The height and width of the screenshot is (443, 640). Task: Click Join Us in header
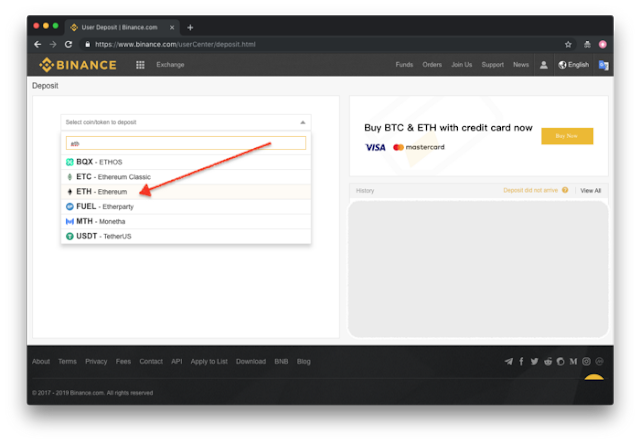tap(461, 65)
